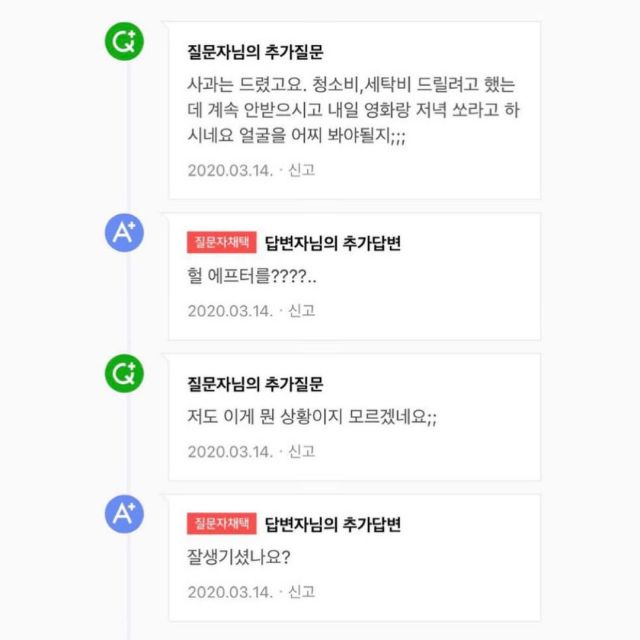Click 신고 under '저도 이게 뭔 상황이지 모르겠네요'
640x640 pixels.
click(301, 451)
